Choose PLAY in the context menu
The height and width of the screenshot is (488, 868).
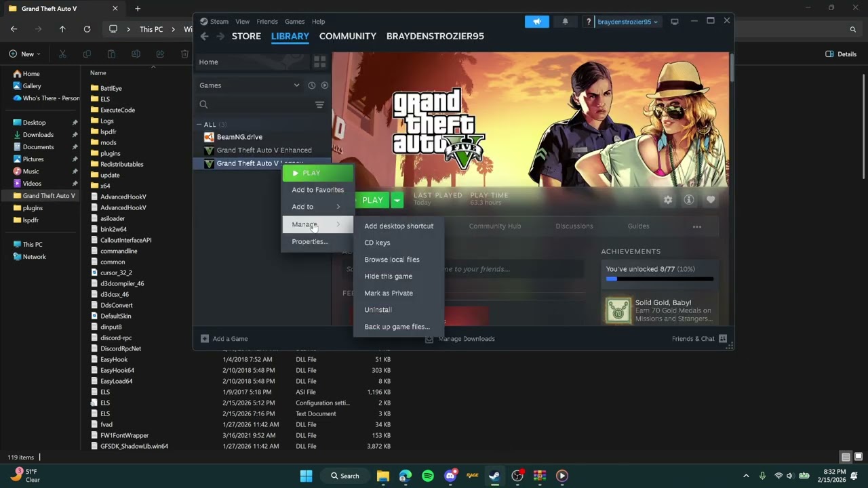[x=318, y=173]
